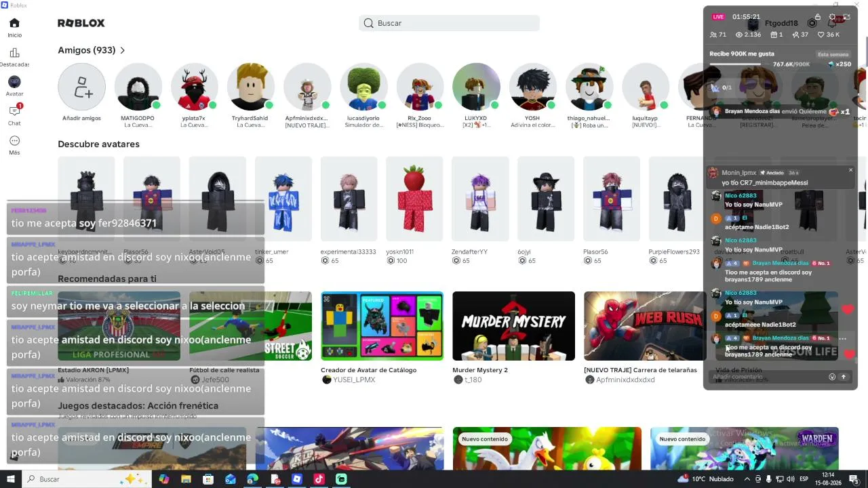The image size is (868, 488).
Task: Open the Windows notification center
Action: pos(854,479)
